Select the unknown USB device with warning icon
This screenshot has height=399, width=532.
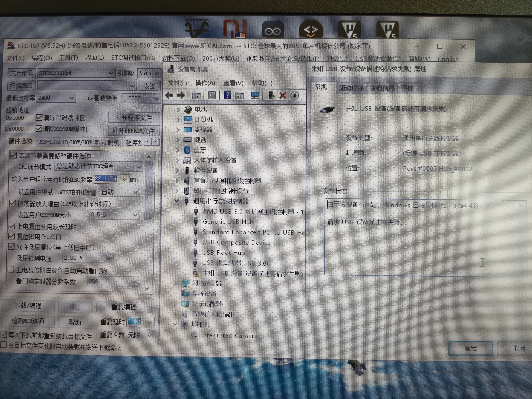tap(248, 273)
